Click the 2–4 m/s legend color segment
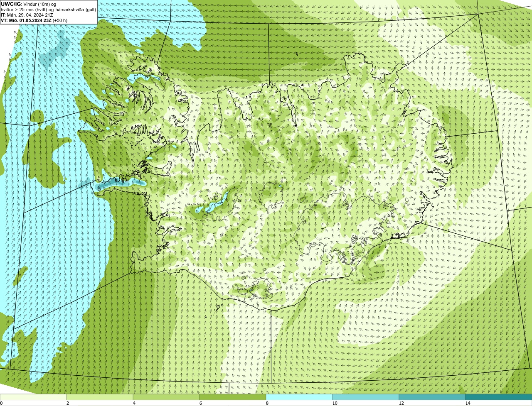Image resolution: width=532 pixels, height=406 pixels. 100,397
